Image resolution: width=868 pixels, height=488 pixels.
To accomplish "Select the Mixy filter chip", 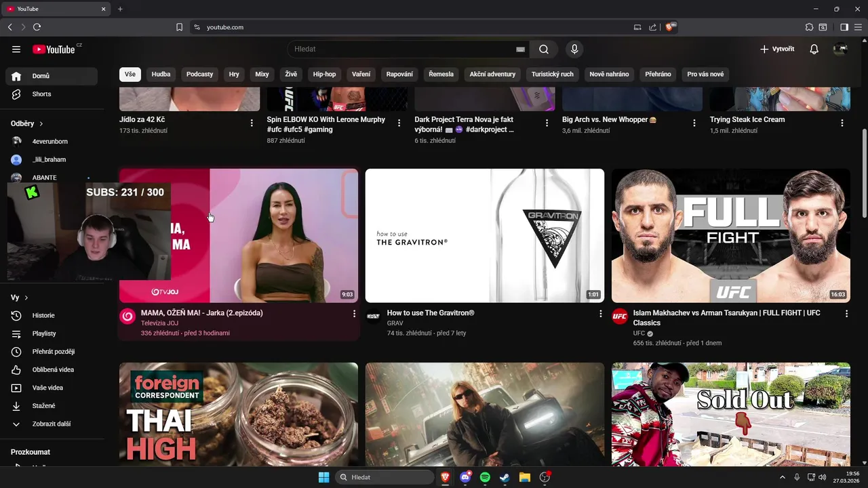I will point(262,74).
